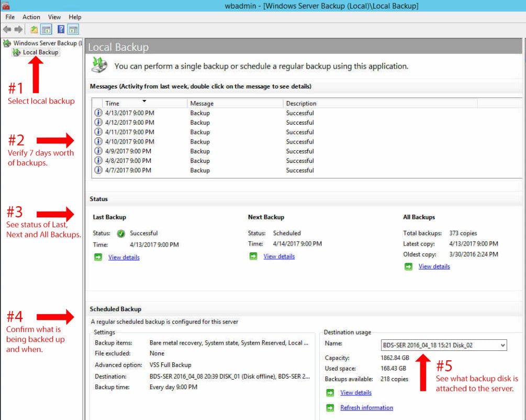Click the "Every day 9:00 PM" backup time
This screenshot has width=526, height=420.
173,387
